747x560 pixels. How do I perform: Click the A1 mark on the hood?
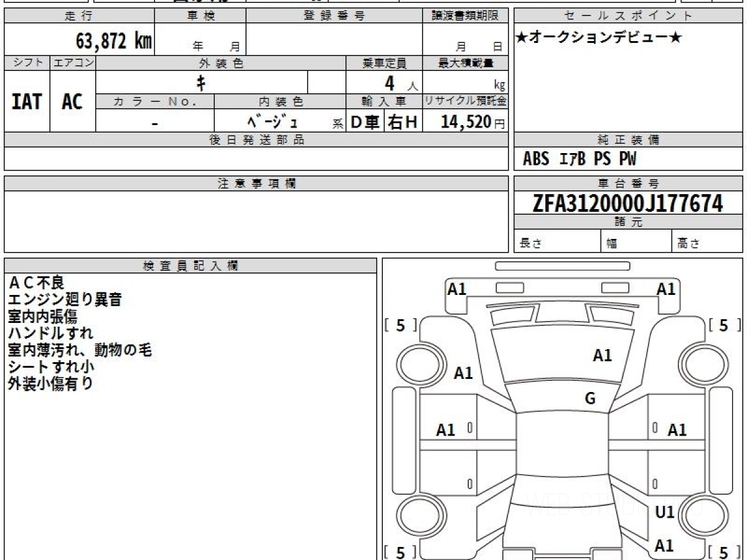point(602,356)
